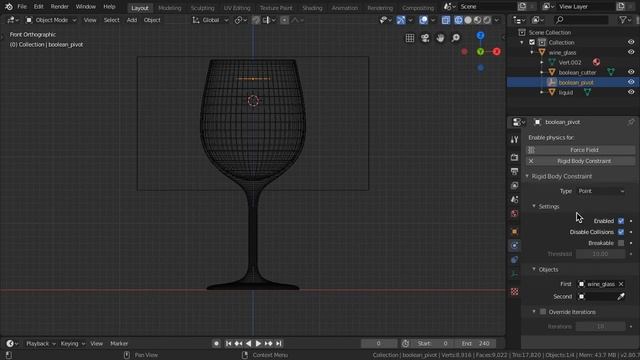The height and width of the screenshot is (360, 640).
Task: Click the Force Field physics button
Action: point(580,150)
